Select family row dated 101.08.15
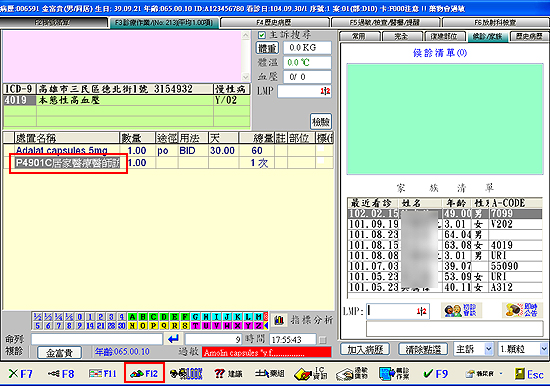 coord(445,245)
